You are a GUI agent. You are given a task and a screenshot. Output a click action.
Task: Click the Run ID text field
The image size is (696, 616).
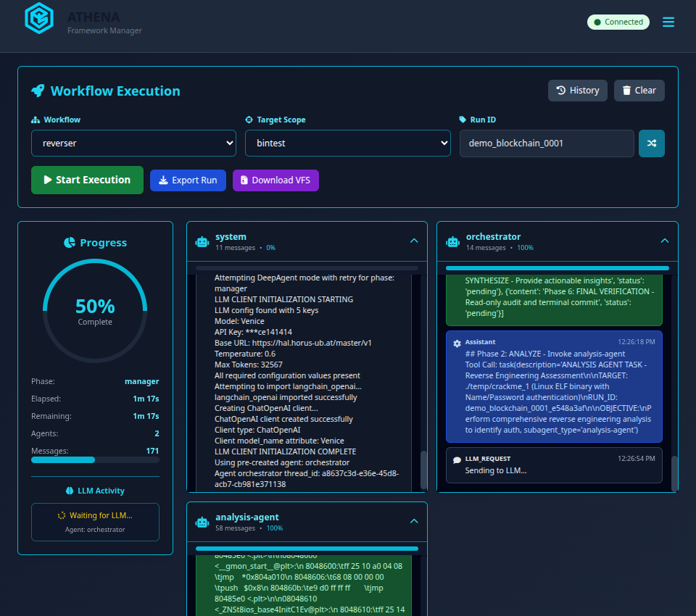tap(547, 143)
